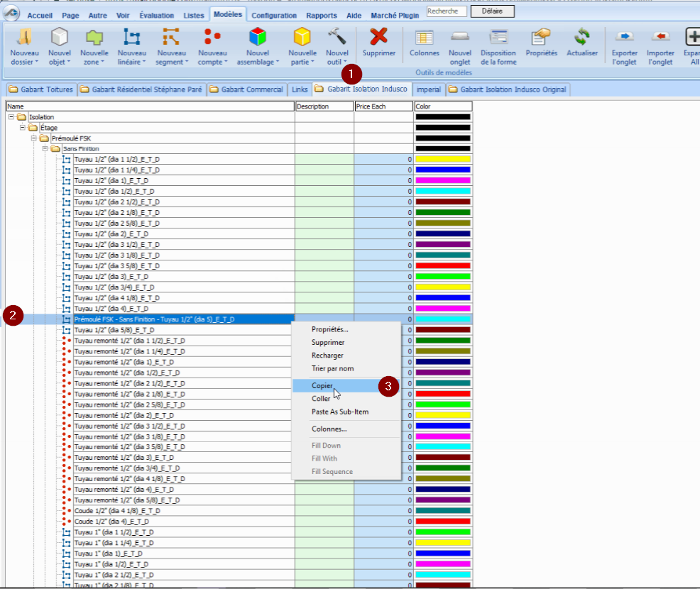700x589 pixels.
Task: Collapse the Sans Finition folder node
Action: pyautogui.click(x=45, y=149)
